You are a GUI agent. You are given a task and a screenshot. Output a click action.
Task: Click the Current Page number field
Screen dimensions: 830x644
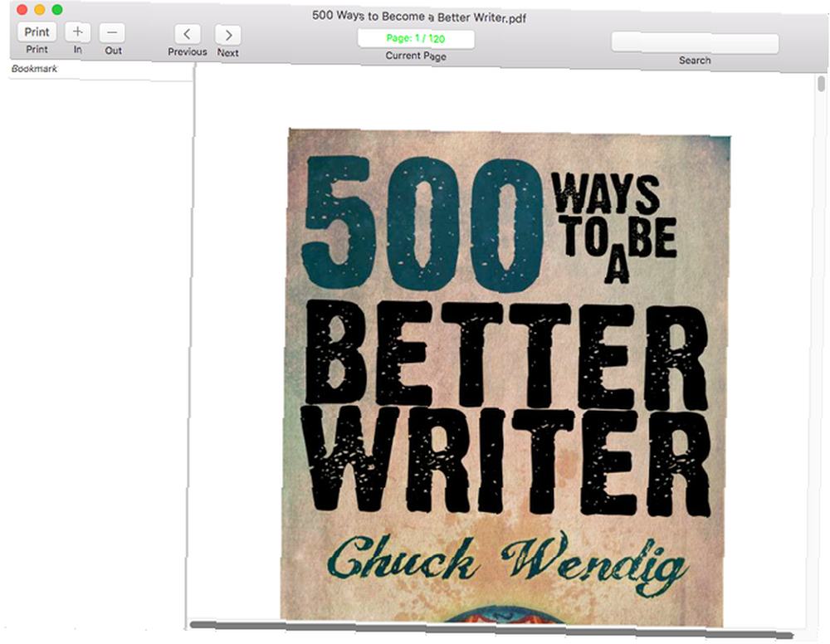coord(416,39)
